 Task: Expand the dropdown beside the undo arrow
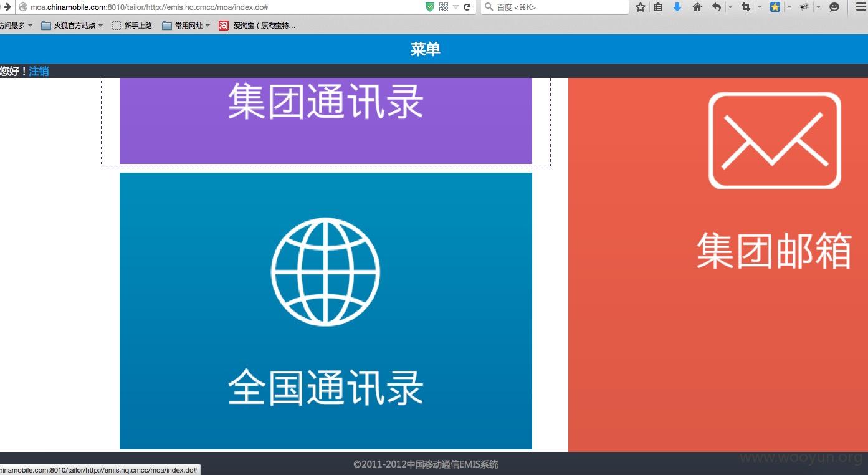730,7
